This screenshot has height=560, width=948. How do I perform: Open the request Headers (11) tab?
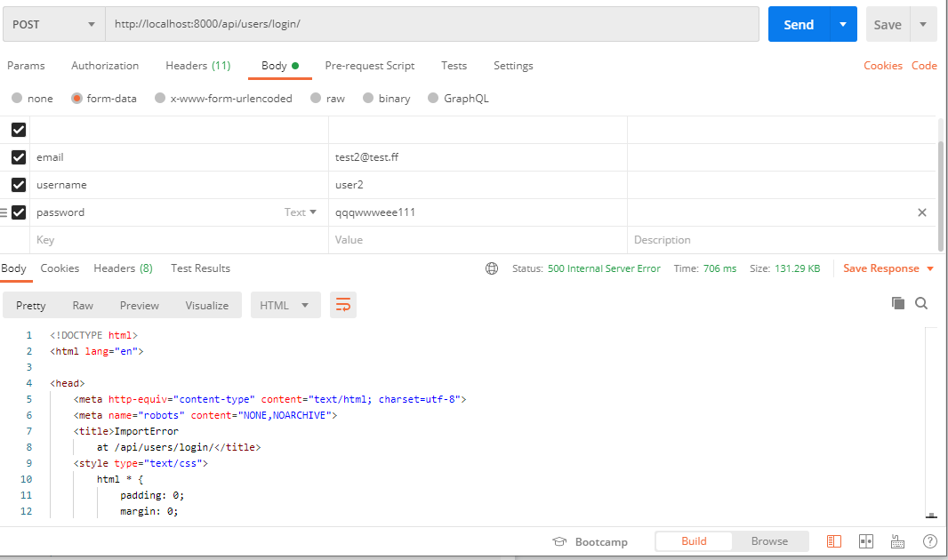(198, 65)
